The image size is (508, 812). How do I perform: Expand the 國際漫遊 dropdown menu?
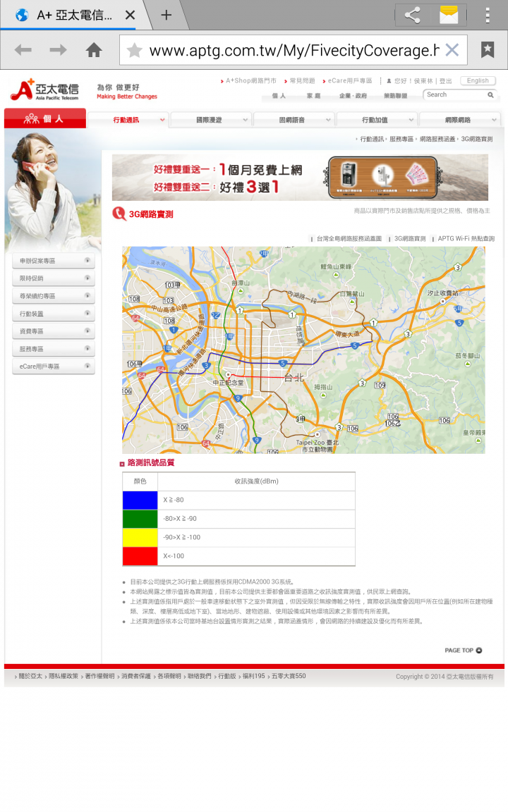click(211, 120)
